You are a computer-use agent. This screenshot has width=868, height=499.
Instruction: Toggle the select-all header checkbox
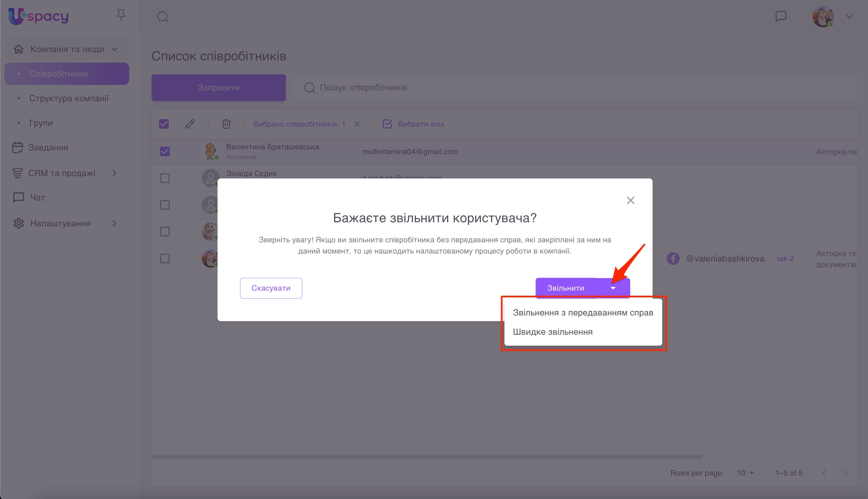[x=164, y=124]
